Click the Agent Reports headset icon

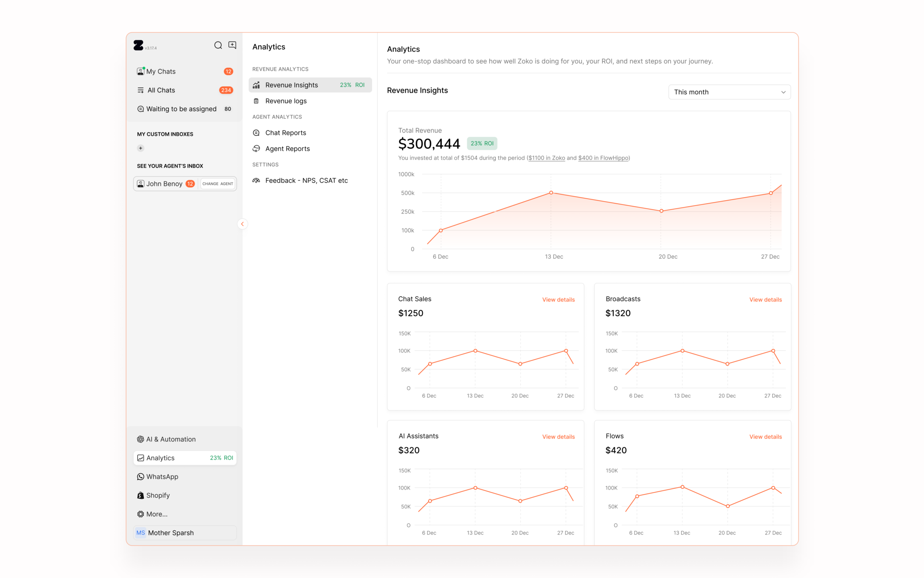coord(256,149)
